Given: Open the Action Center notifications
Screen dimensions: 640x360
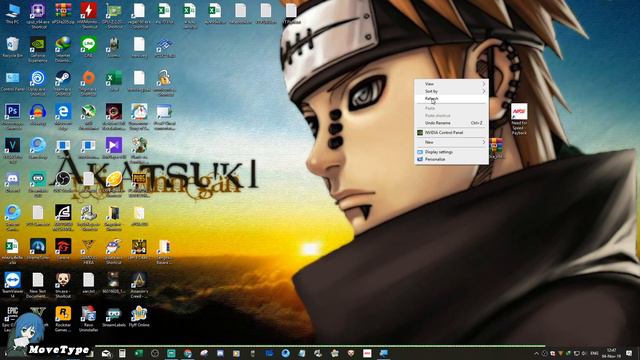Looking at the screenshot, I should pos(629,353).
